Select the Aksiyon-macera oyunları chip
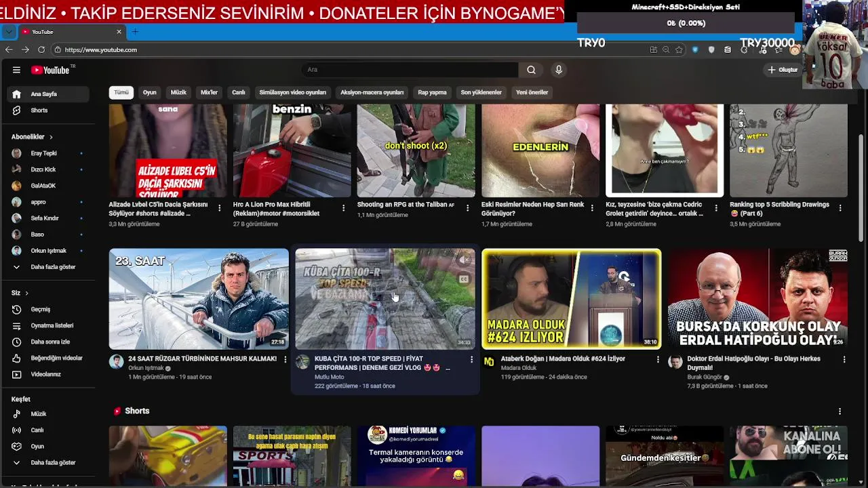Screen dimensions: 868x488 point(372,92)
